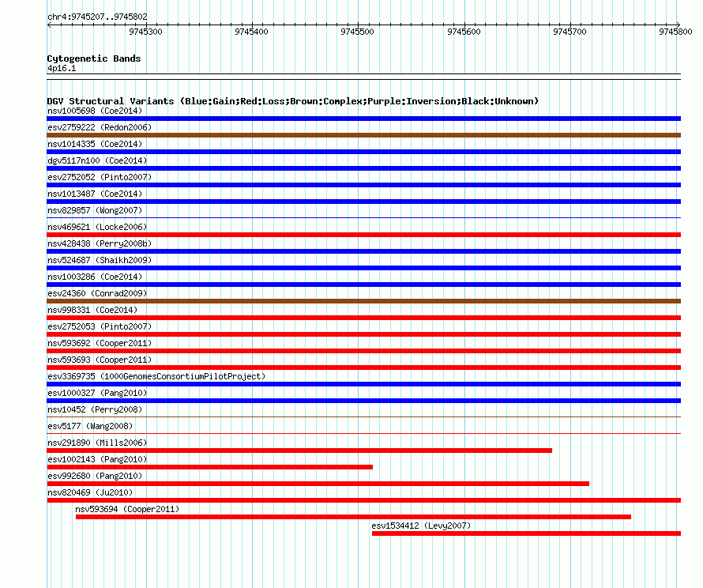Image resolution: width=703 pixels, height=588 pixels.
Task: Select the blue bar of nsv1013487
Action: point(363,202)
